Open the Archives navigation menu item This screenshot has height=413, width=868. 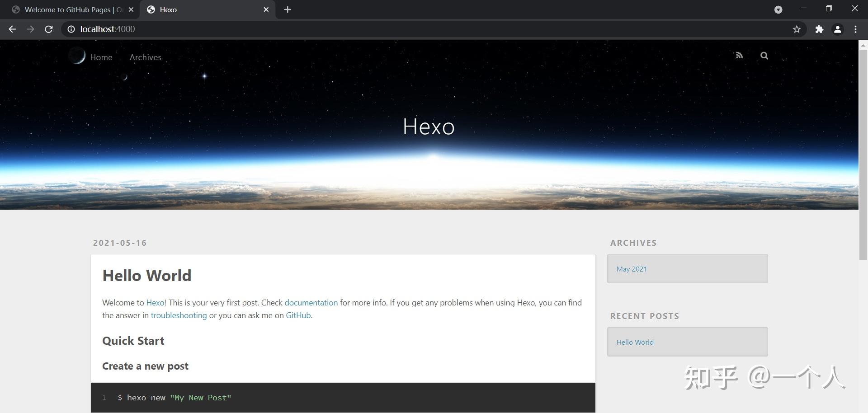pos(145,57)
